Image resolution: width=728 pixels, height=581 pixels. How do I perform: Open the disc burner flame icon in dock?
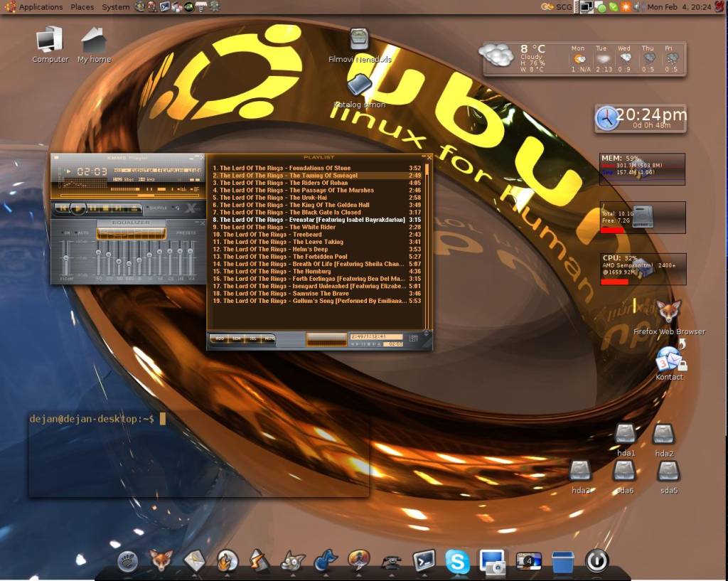point(227,560)
